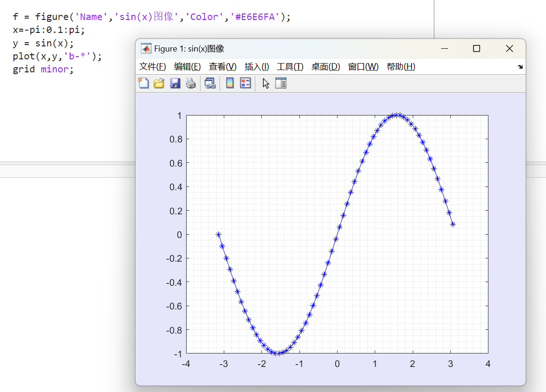546x392 pixels.
Task: Maximize the Figure 1 window
Action: [x=476, y=49]
